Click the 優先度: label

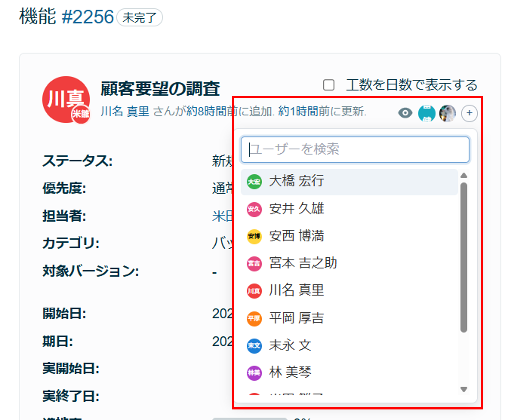tap(64, 188)
